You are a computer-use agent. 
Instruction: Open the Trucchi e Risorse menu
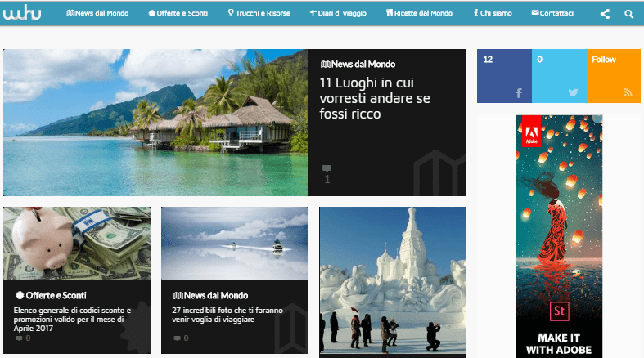coord(259,13)
